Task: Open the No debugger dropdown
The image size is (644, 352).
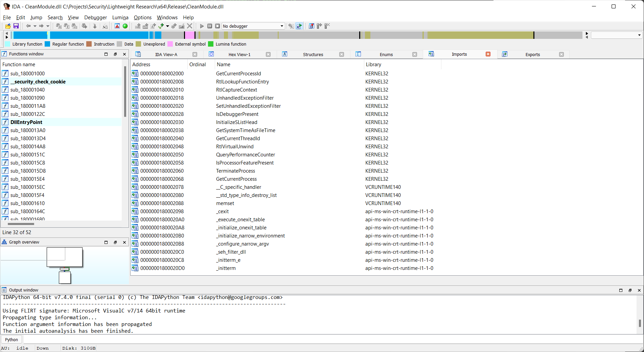Action: 253,26
